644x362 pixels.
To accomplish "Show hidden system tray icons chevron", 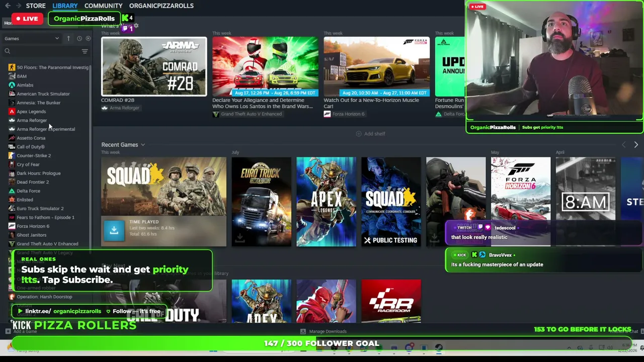I will [569, 348].
